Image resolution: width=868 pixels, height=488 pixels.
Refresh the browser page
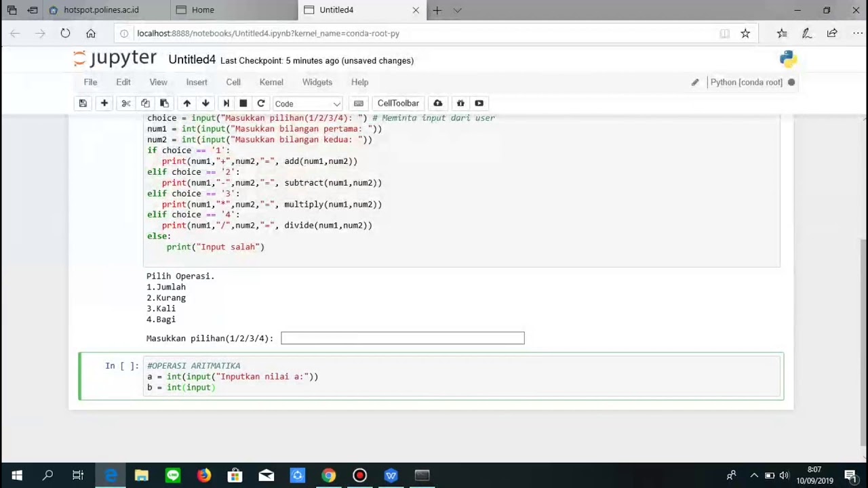click(65, 33)
